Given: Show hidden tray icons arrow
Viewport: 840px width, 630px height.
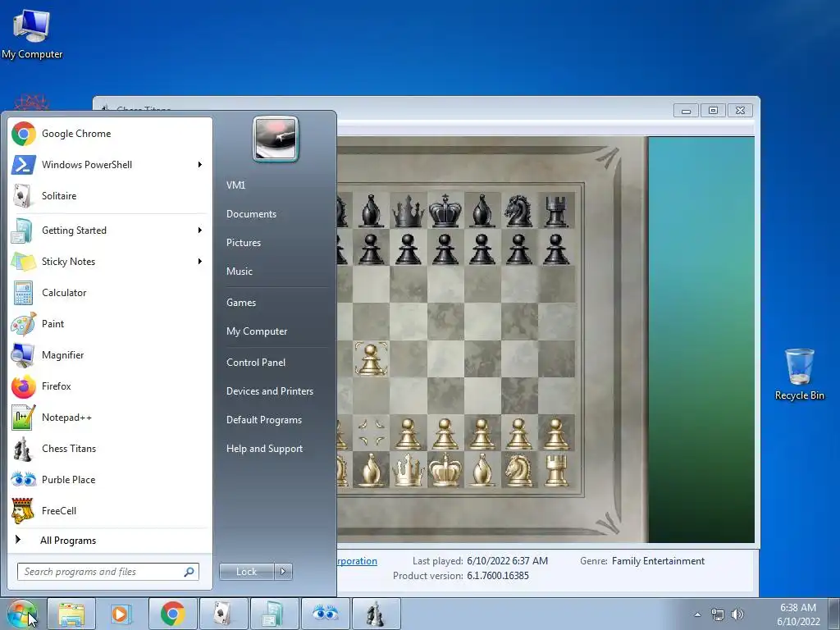Looking at the screenshot, I should click(x=697, y=614).
